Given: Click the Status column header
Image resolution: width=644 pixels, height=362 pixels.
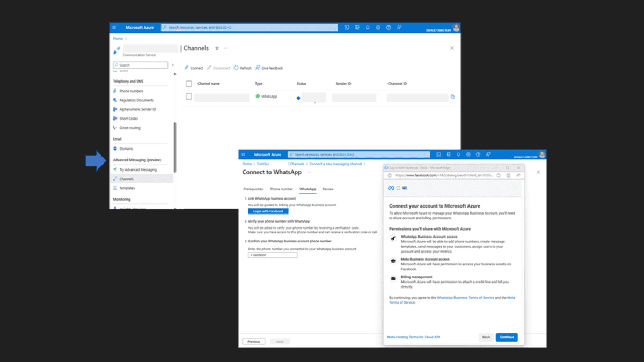Looking at the screenshot, I should 302,84.
